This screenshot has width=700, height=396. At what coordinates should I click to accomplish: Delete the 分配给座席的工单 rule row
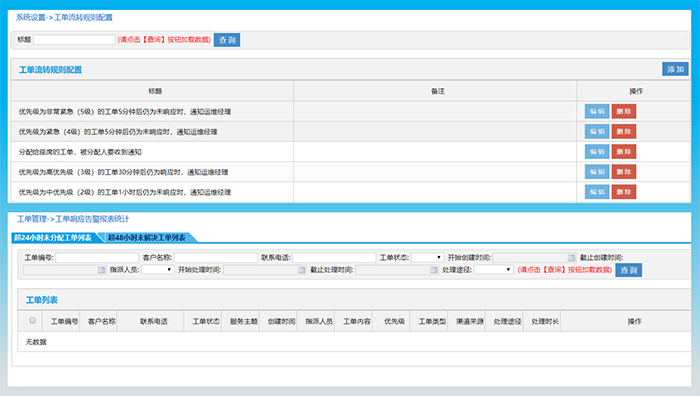click(x=624, y=151)
